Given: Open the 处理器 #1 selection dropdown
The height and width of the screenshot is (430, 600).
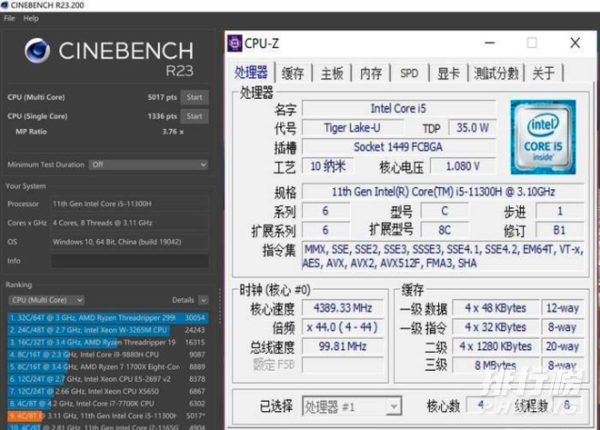Looking at the screenshot, I should coord(352,406).
